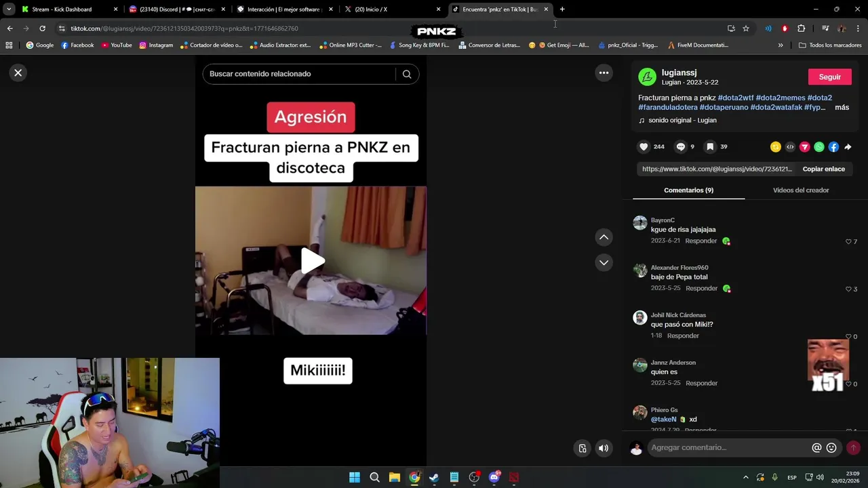
Task: Click the Agregar comentario input field
Action: click(729, 447)
